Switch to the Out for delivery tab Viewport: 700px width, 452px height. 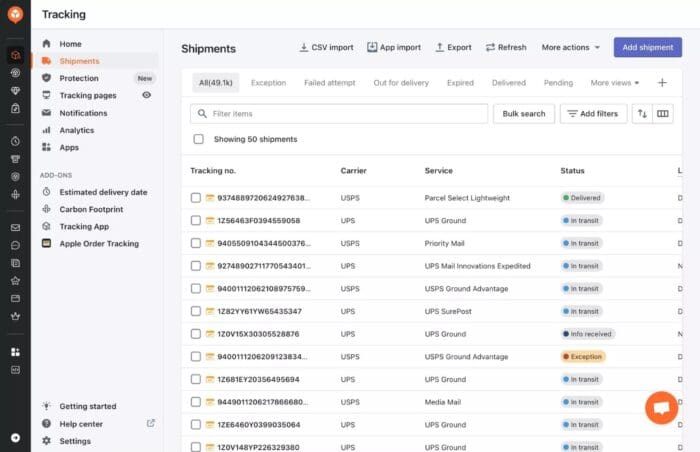[401, 83]
